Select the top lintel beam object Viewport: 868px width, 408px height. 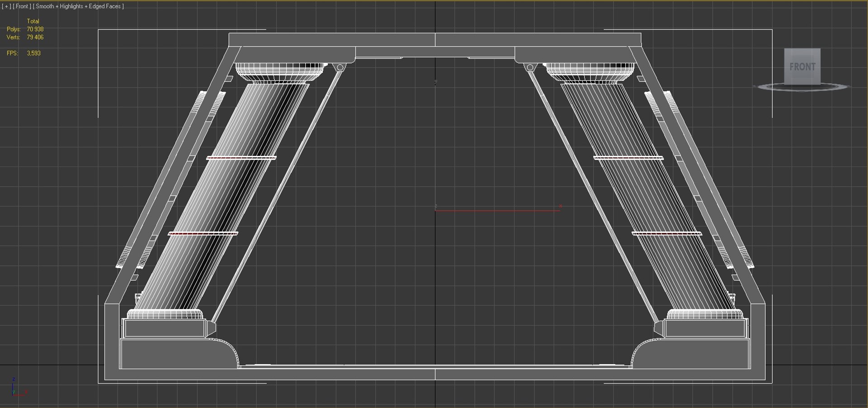tap(435, 40)
